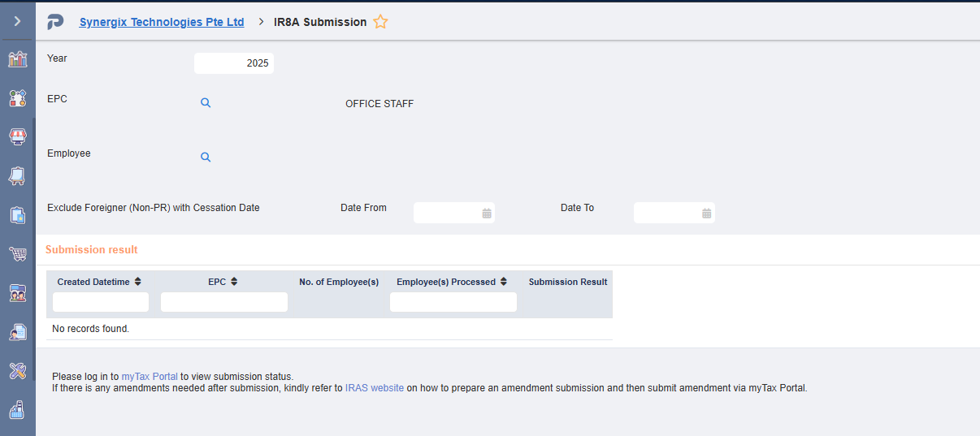Open the colored shapes workflow sidebar icon
Viewport: 980px width, 436px height.
[17, 98]
